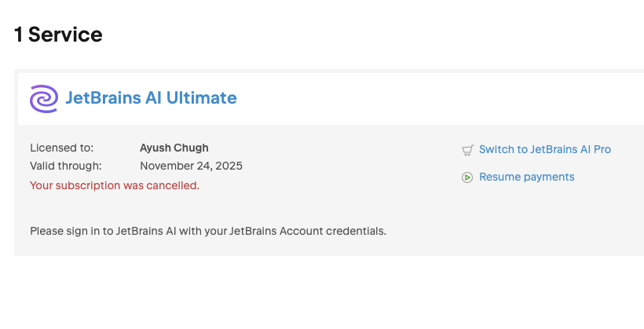Click 'Your subscription was cancelled.' message

[115, 185]
